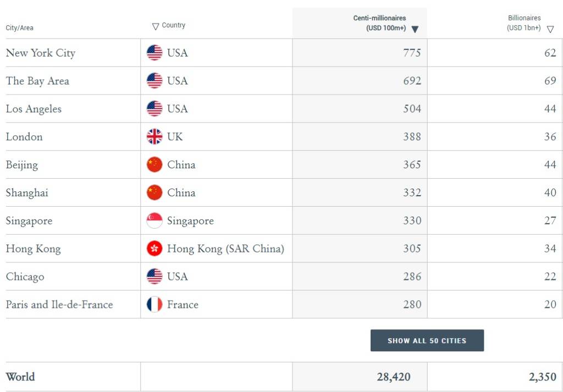Click the Centi-millionaires column header label
The width and height of the screenshot is (563, 392).
pos(379,18)
